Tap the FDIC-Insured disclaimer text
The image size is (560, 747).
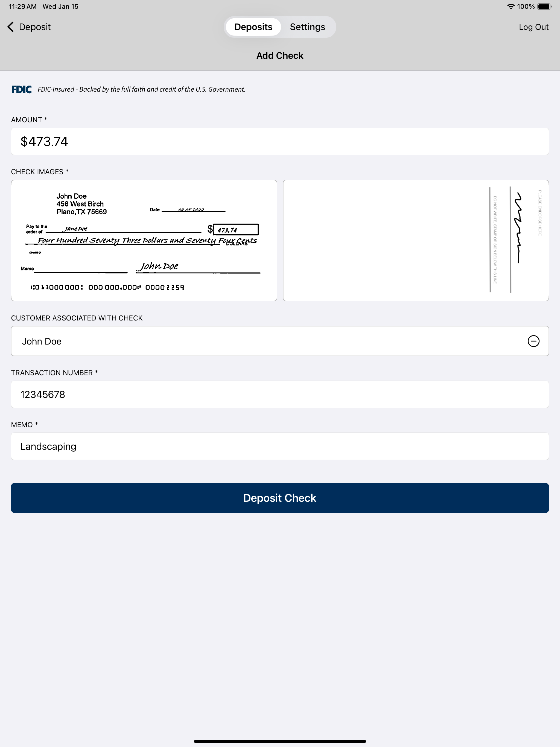(142, 89)
